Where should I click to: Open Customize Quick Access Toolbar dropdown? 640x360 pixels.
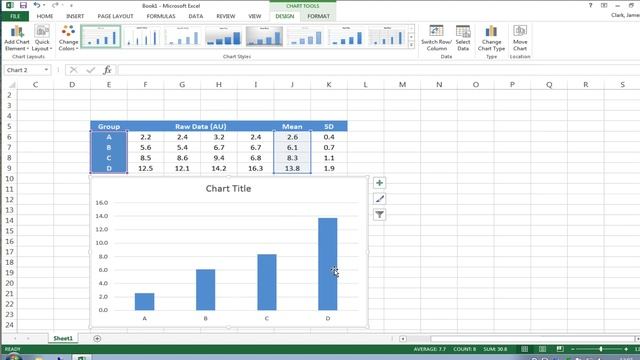point(71,5)
